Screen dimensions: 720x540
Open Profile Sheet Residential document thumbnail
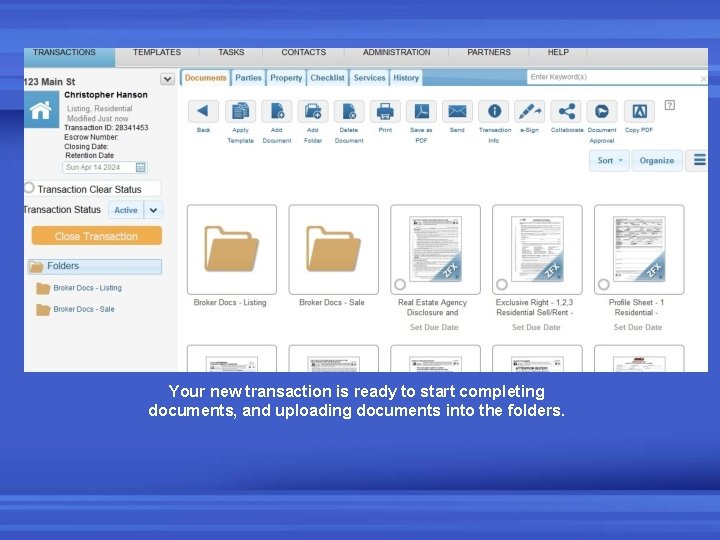(x=639, y=249)
